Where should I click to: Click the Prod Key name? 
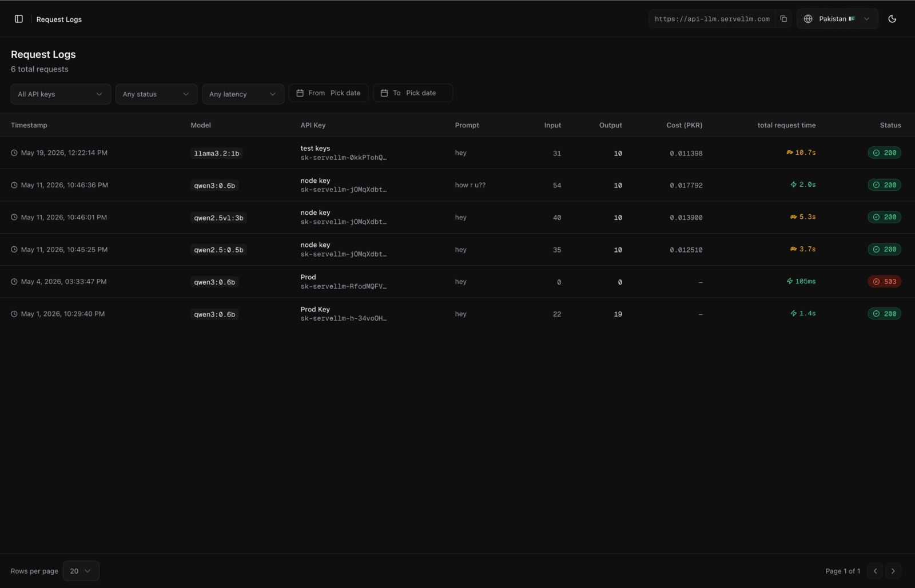point(315,309)
